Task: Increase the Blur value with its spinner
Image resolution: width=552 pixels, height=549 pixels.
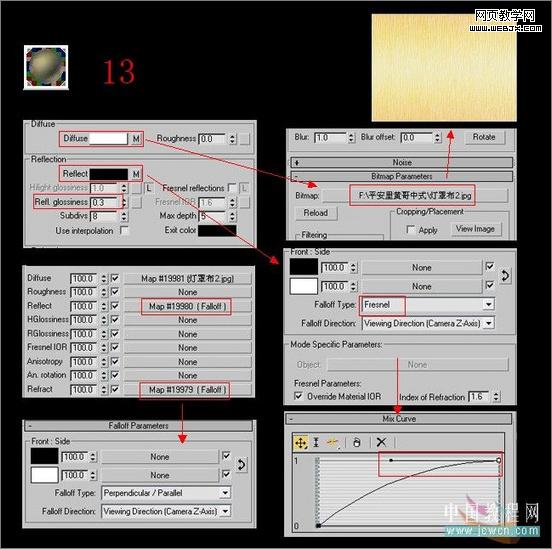Action: click(351, 135)
